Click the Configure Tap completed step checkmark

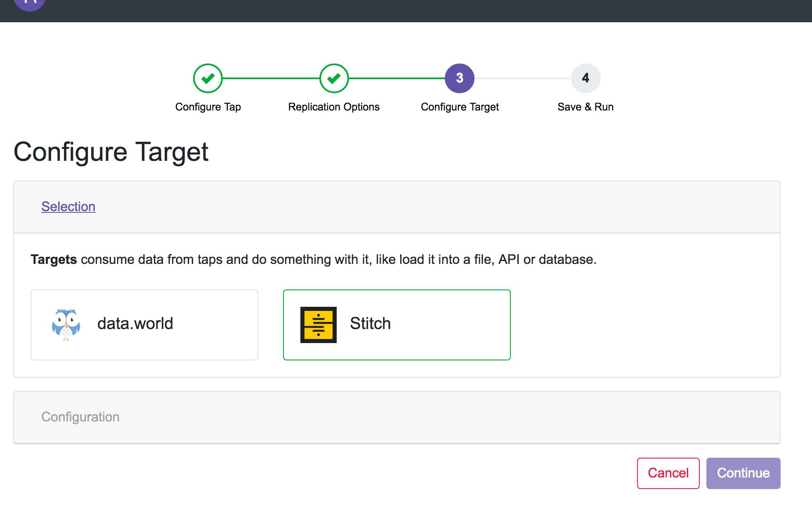(x=208, y=78)
